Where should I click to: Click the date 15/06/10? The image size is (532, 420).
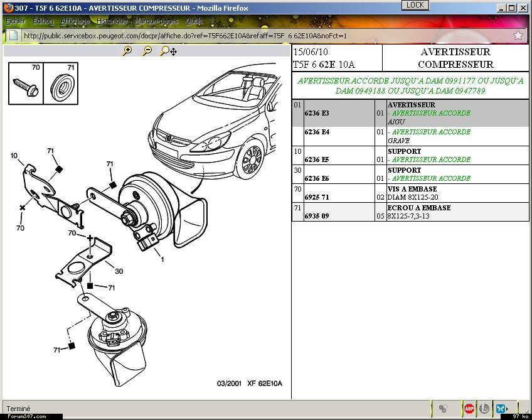click(x=311, y=52)
